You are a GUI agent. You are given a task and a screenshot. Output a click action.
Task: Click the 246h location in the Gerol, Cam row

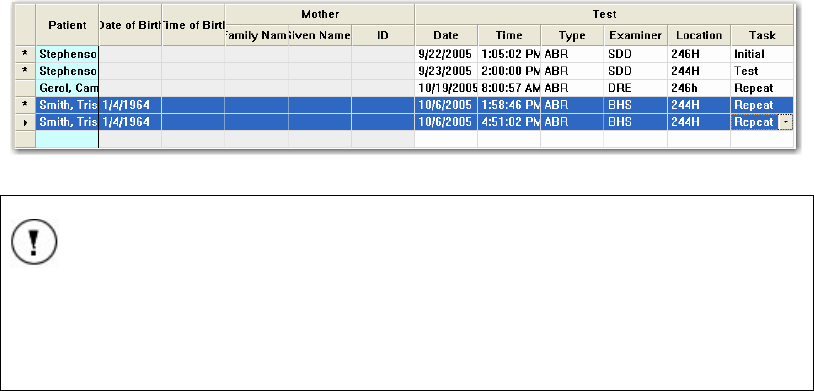tap(699, 88)
